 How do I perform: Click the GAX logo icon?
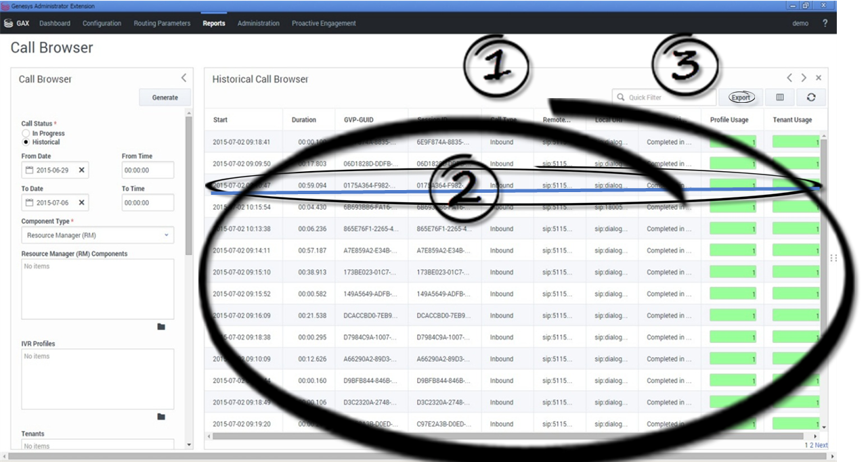(x=8, y=23)
